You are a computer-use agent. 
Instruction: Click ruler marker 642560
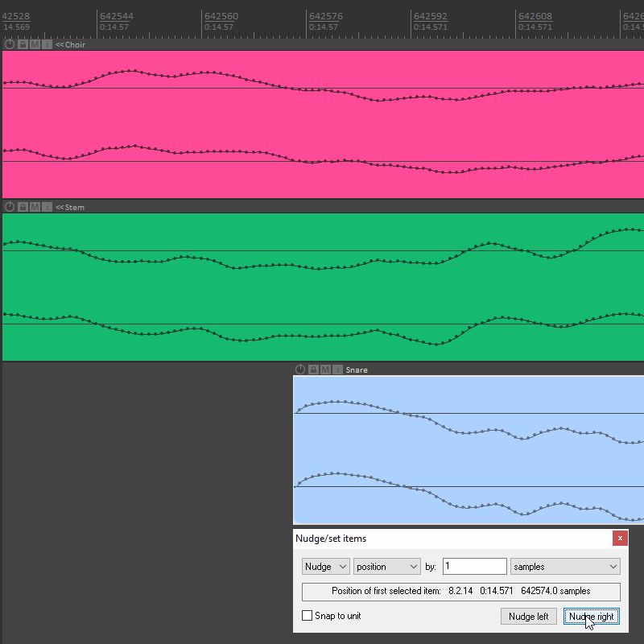tap(221, 16)
